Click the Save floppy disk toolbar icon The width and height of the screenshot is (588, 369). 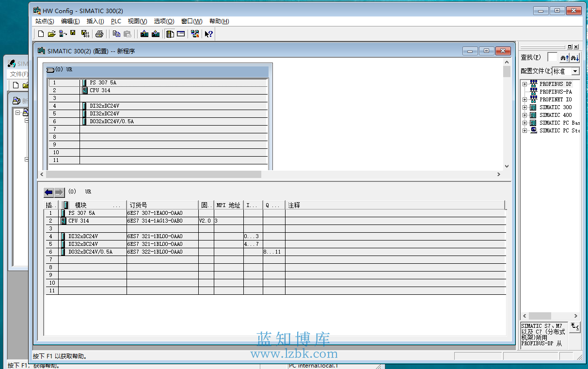tap(73, 34)
